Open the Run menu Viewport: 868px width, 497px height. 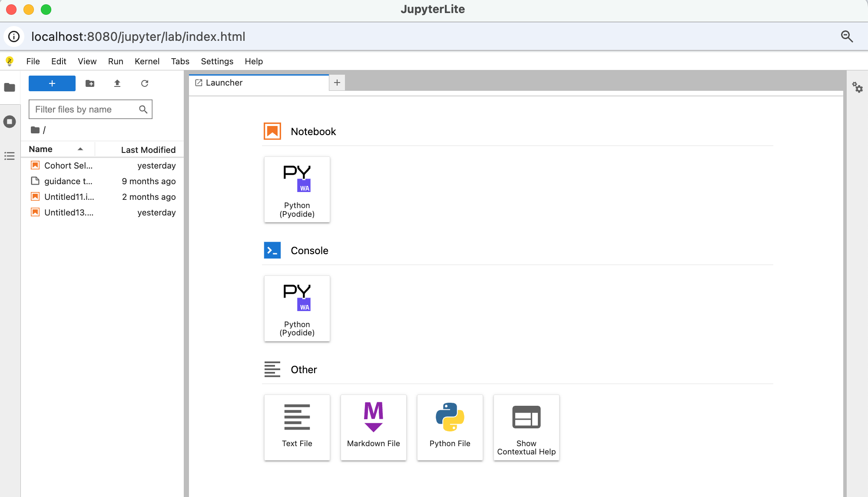pyautogui.click(x=116, y=61)
